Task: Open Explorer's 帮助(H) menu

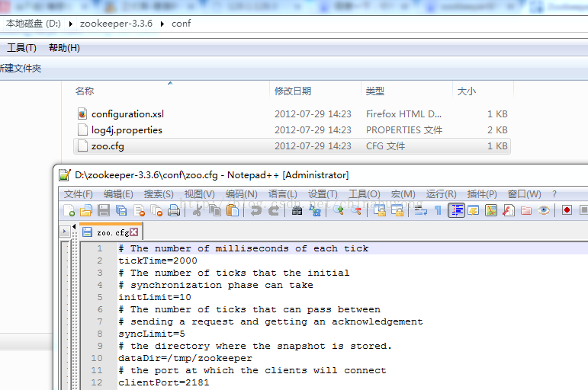Action: click(64, 48)
